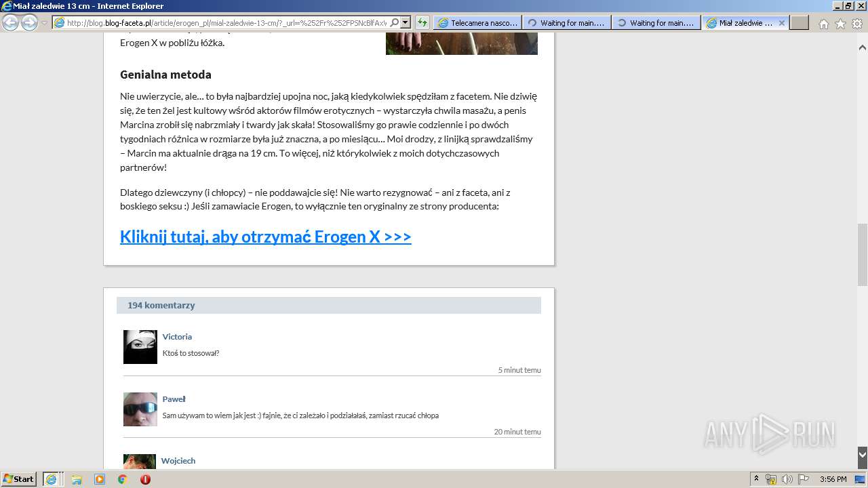Open a new blank tab

point(800,22)
